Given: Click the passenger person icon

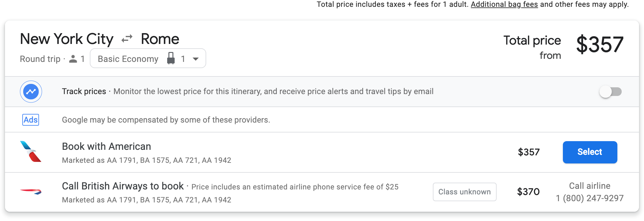Looking at the screenshot, I should (73, 59).
